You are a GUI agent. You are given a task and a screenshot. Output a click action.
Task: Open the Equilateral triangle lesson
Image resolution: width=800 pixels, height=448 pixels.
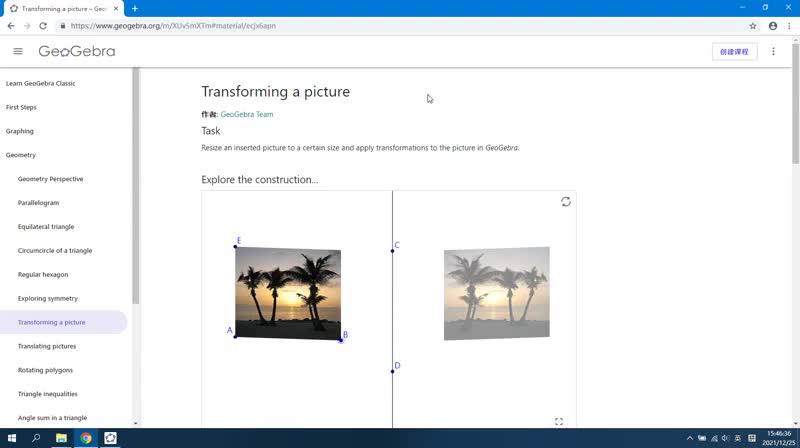[46, 227]
